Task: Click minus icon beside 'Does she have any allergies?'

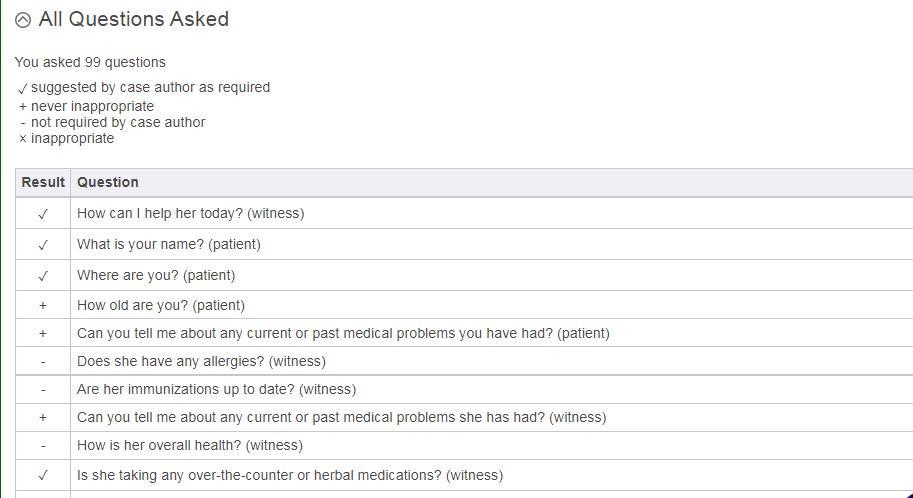Action: (x=43, y=362)
